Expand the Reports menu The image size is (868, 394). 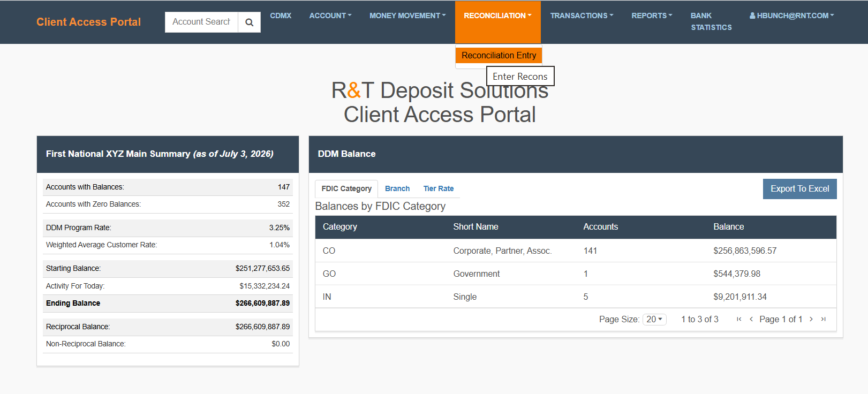[x=652, y=16]
